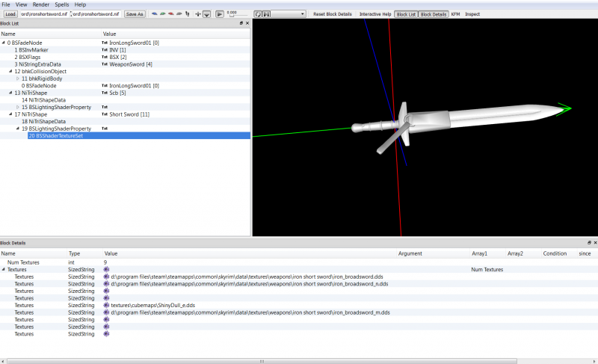598x364 pixels.
Task: Click the texture icon beside ShinyDull_e.dds
Action: [x=107, y=305]
